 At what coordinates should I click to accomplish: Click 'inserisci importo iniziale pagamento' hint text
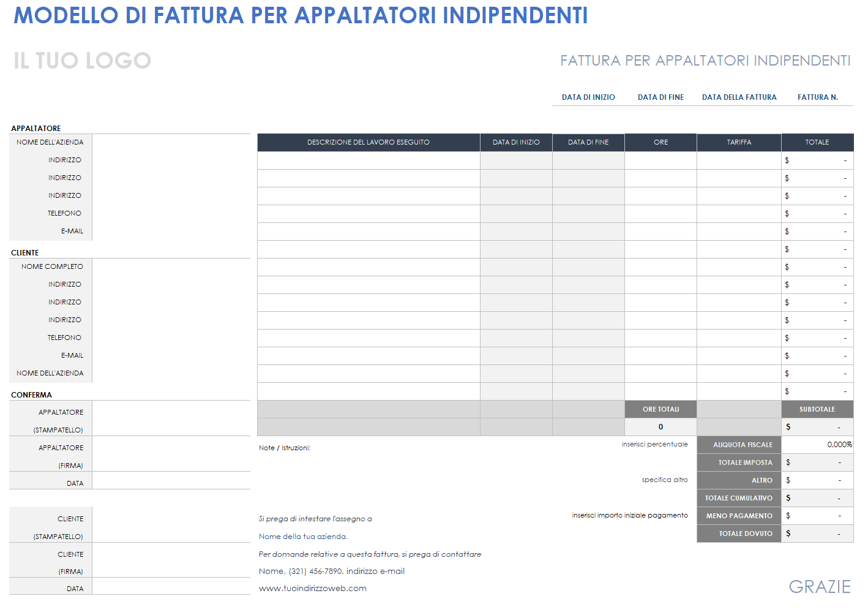[x=630, y=516]
